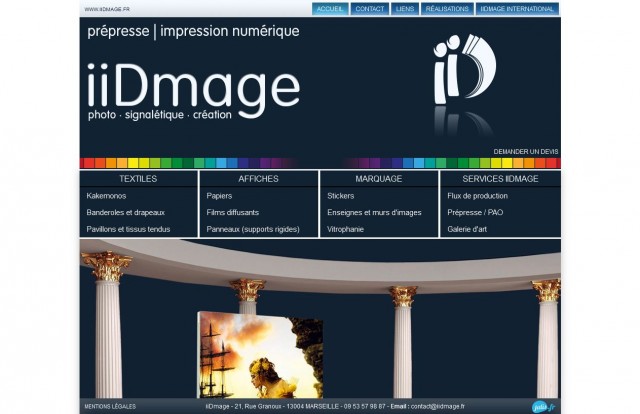Click the ship painting canvas image
Viewport: 640px width, 414px height.
tap(260, 355)
